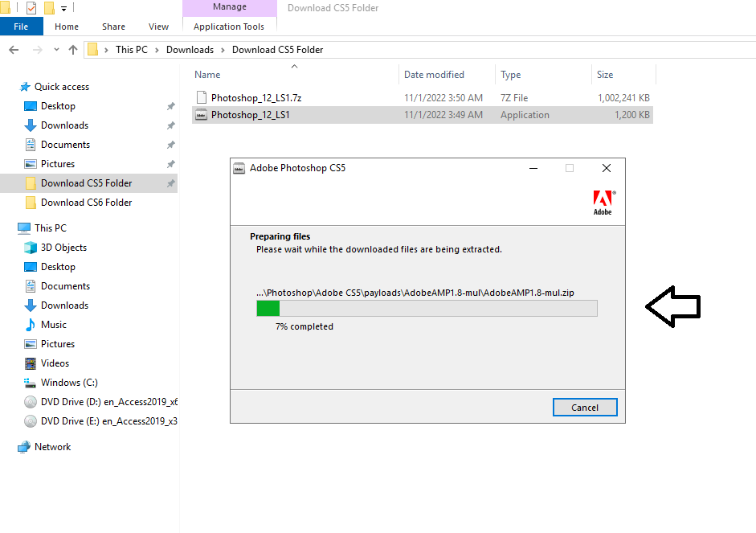Image resolution: width=756 pixels, height=533 pixels.
Task: Close the Adobe Photoshop CS5 dialog
Action: click(x=607, y=168)
